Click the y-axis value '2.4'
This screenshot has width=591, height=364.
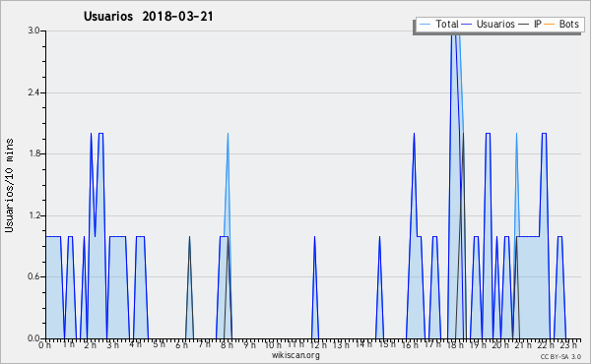(x=33, y=92)
